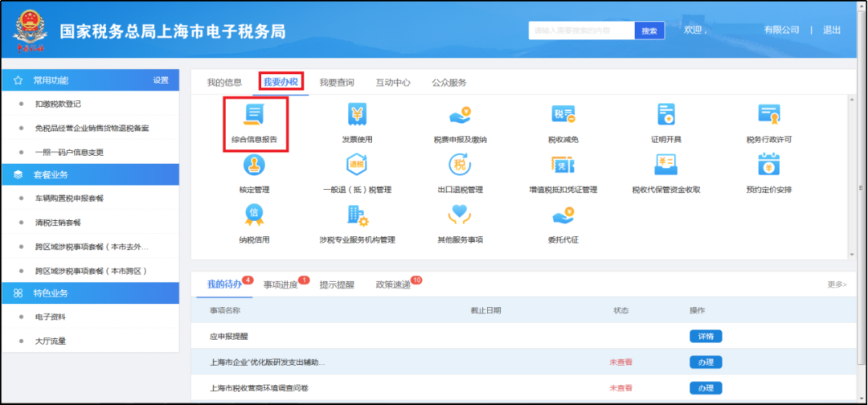Click the 应申报提醒 row text
The width and height of the screenshot is (868, 405).
pos(228,337)
